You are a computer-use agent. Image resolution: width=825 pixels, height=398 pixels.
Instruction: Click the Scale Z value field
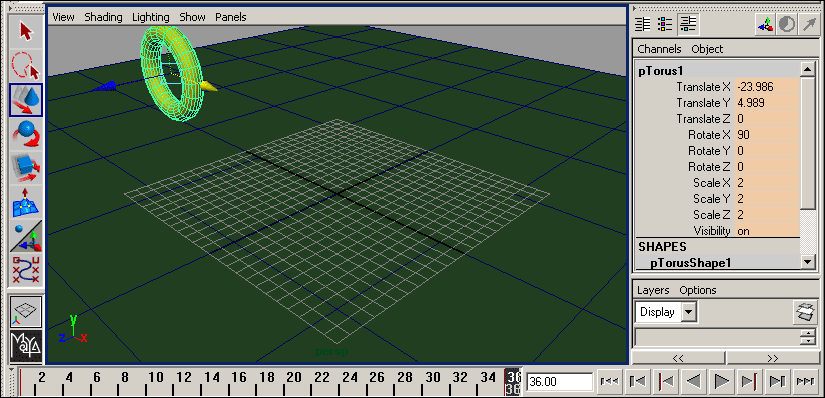coord(767,215)
